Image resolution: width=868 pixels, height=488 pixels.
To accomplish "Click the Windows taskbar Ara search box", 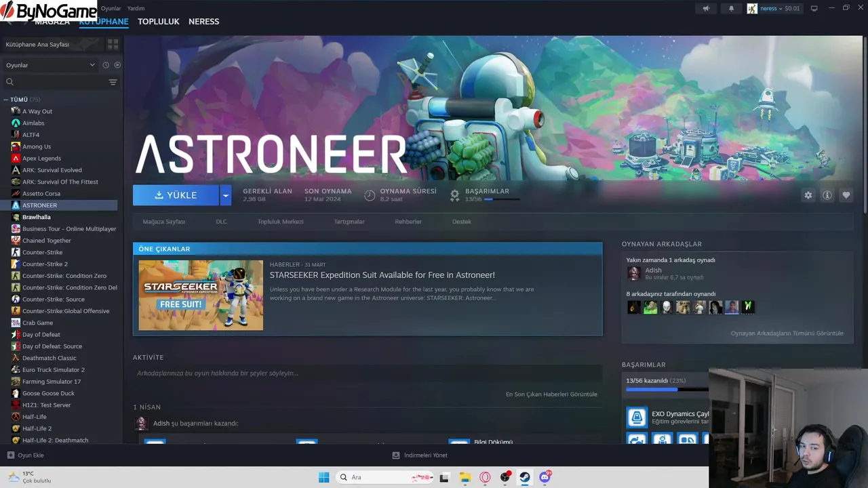I will 386,477.
